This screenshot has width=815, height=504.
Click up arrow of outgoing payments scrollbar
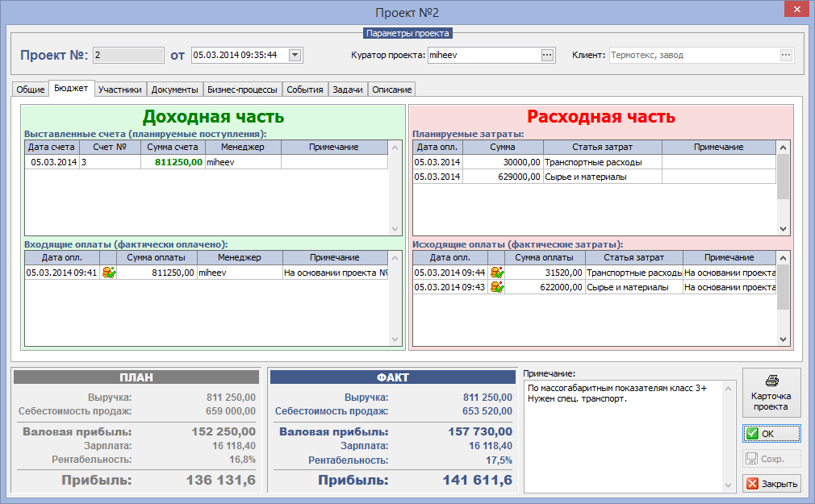[784, 258]
